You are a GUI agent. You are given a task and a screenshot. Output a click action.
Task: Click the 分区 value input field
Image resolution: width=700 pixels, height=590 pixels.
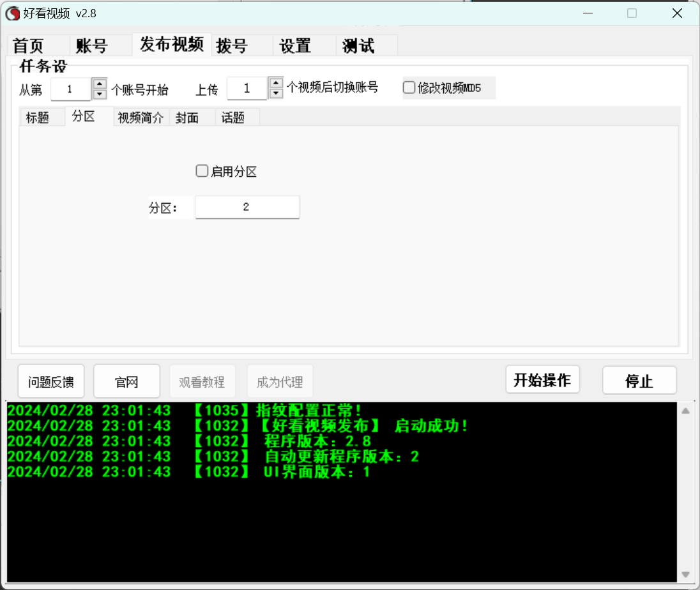click(247, 207)
